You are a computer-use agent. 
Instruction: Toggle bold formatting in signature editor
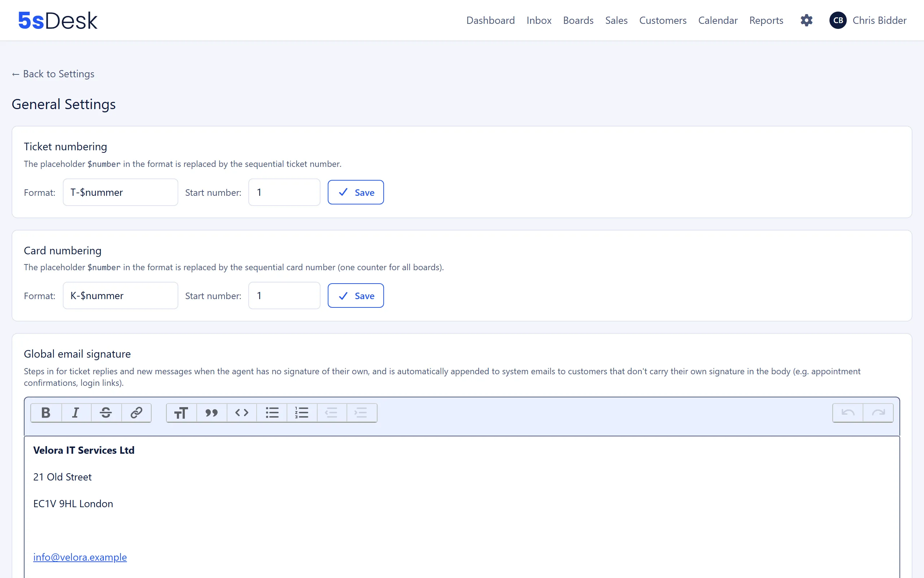tap(46, 413)
